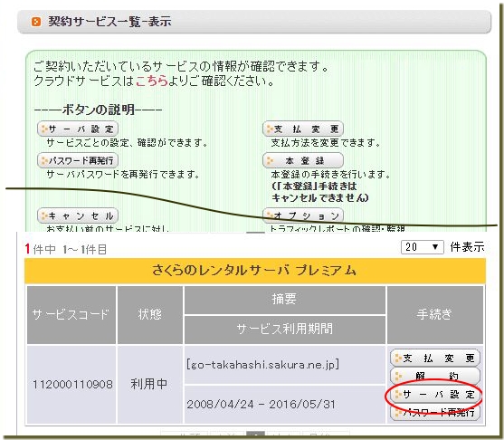Click the orange icon beside 契約サービス一覧
Screen dimensions: 504x440
[x=36, y=22]
